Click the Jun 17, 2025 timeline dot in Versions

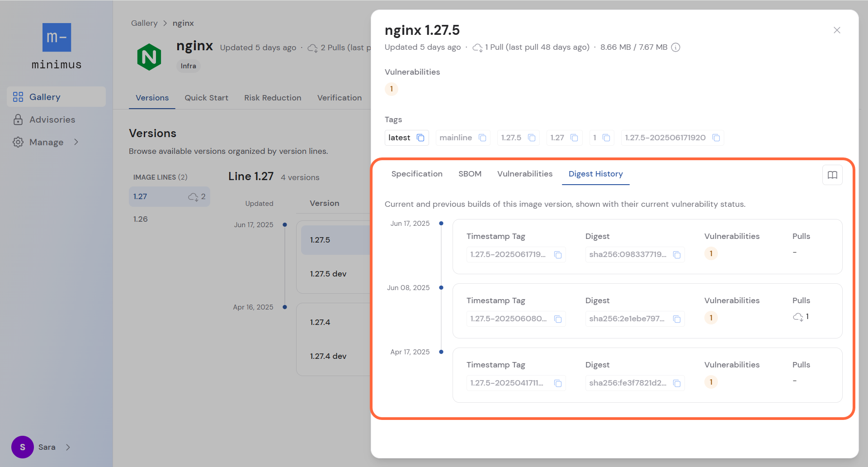click(x=285, y=224)
